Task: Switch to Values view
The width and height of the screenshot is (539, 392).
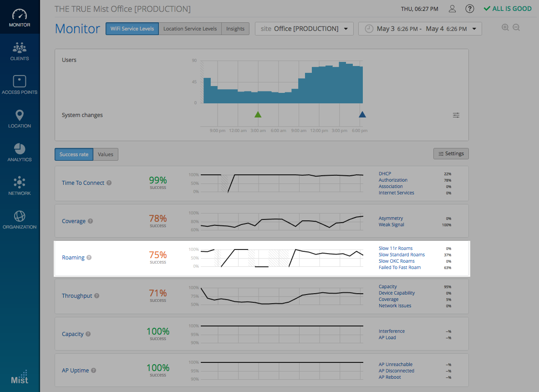Action: click(106, 154)
